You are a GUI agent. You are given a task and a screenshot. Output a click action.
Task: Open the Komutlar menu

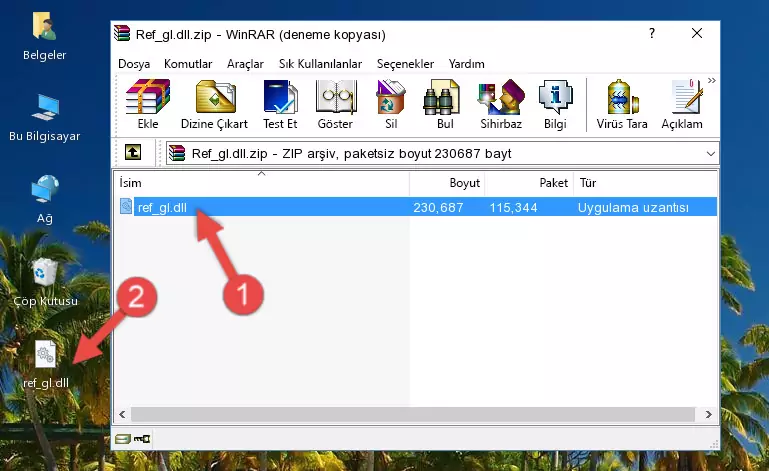click(x=188, y=64)
